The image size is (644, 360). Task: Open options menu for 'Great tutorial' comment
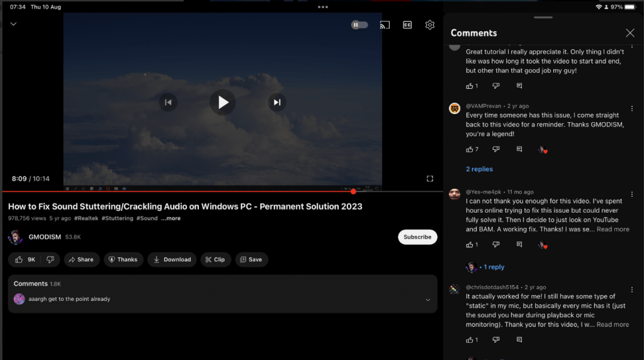tap(631, 46)
